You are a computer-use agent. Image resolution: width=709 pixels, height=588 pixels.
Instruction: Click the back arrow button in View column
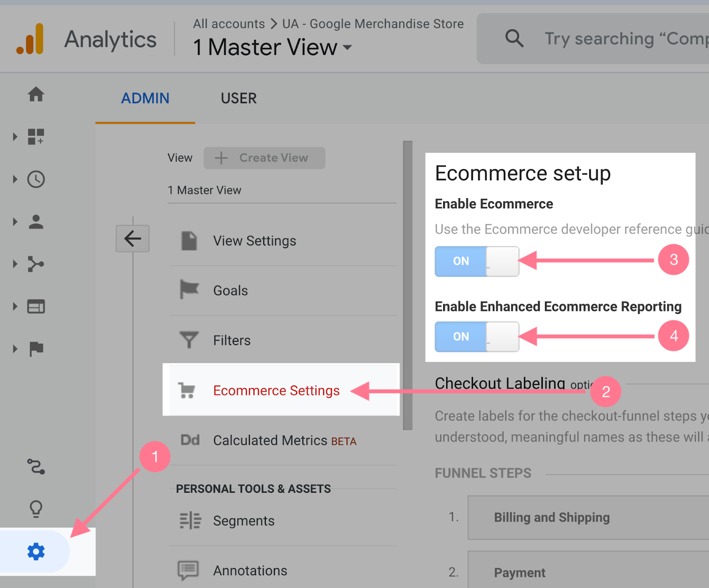(132, 238)
